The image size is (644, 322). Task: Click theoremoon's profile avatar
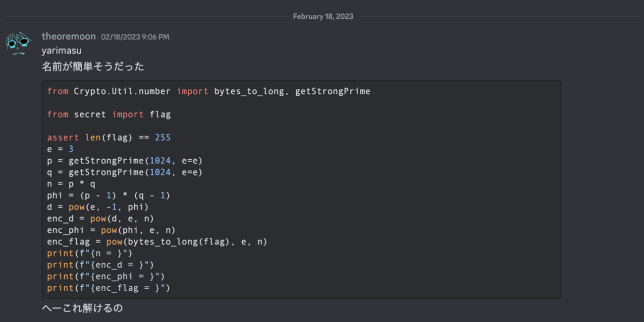(x=19, y=43)
